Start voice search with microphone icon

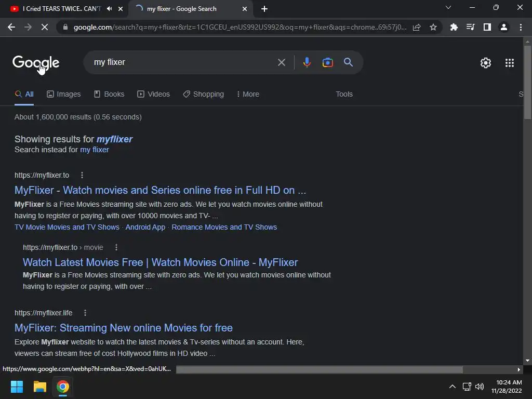tap(307, 62)
